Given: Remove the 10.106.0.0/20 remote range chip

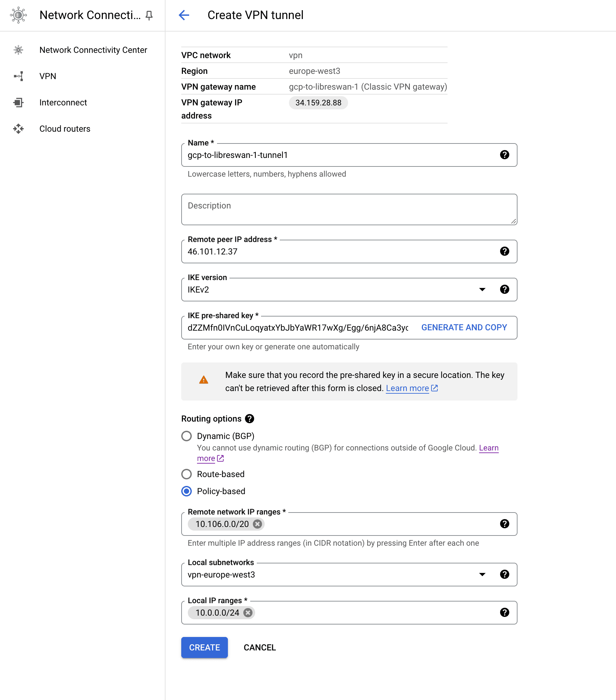Looking at the screenshot, I should pyautogui.click(x=257, y=524).
